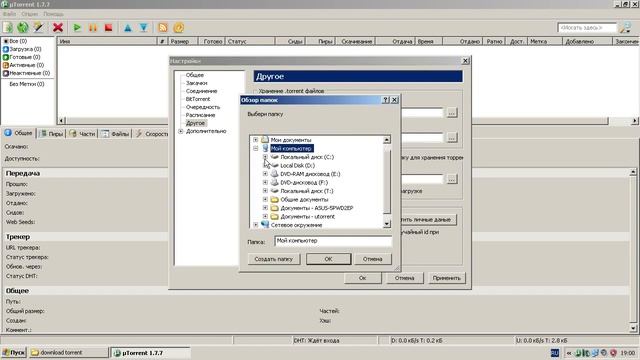This screenshot has width=640, height=360.
Task: Expand the Локальный диск (T:) node
Action: point(265,191)
